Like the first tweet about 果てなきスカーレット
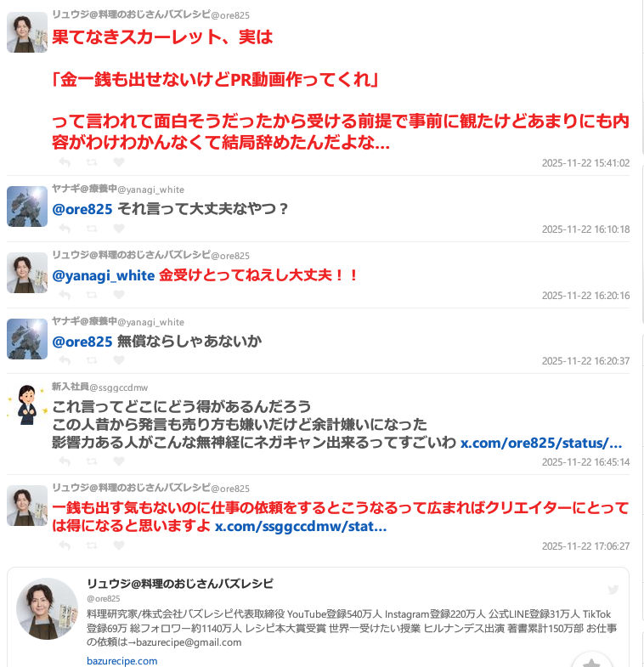This screenshot has height=667, width=644. (119, 162)
